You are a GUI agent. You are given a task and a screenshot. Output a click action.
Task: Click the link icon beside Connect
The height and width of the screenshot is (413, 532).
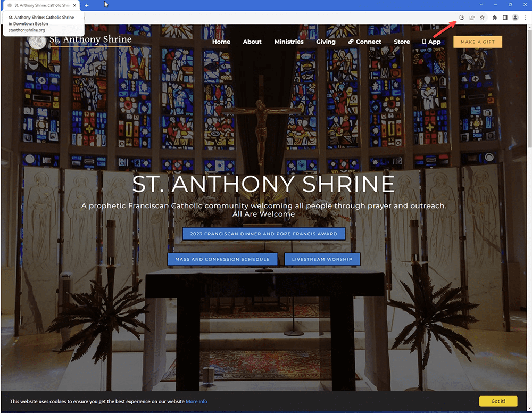click(x=350, y=42)
